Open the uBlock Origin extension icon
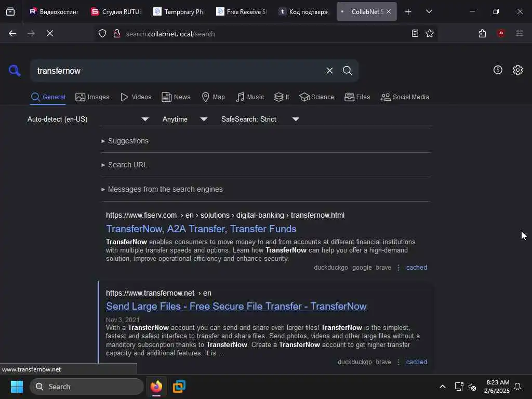Viewport: 532px width, 399px height. pos(501,33)
